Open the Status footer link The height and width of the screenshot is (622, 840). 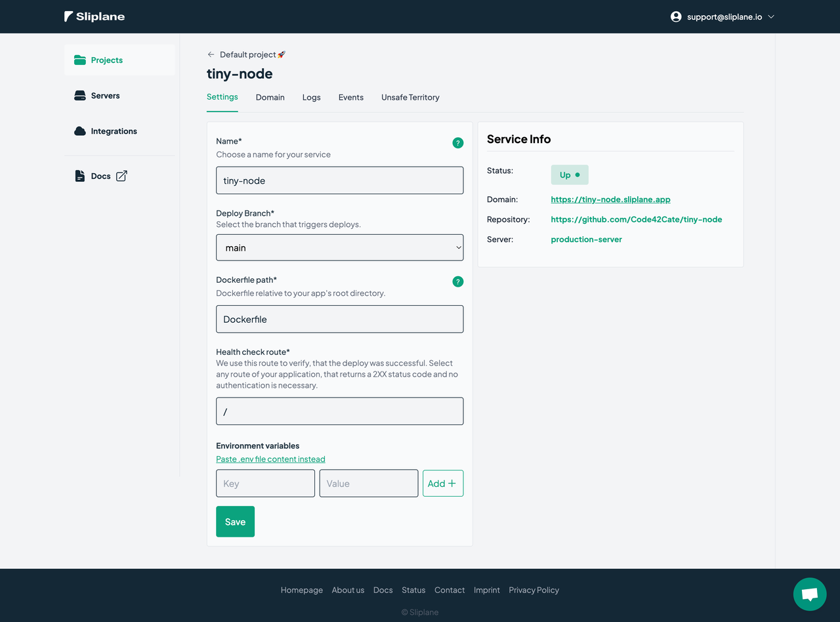(413, 590)
